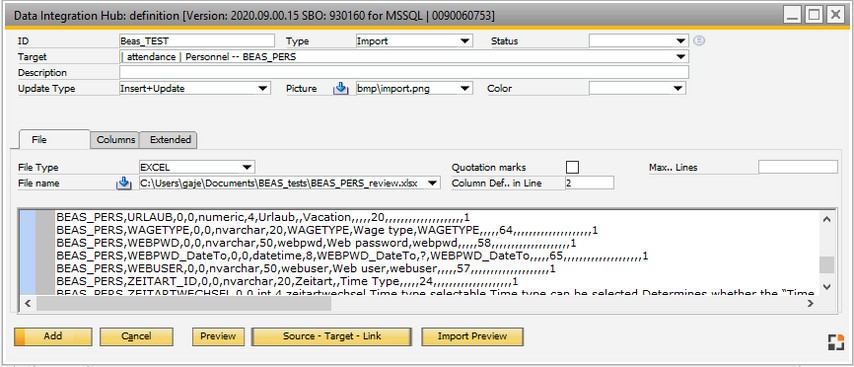The image size is (854, 367).
Task: Click the Source - Target - Link button
Action: (333, 337)
